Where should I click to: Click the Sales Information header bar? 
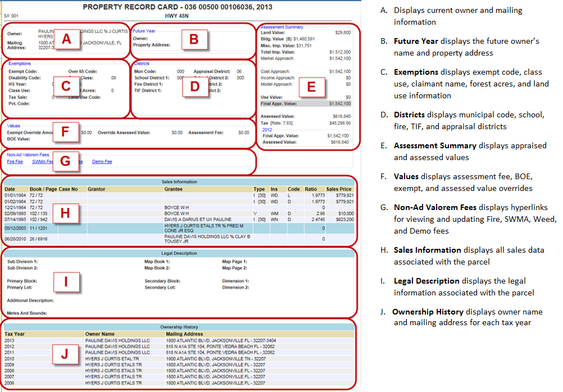click(x=179, y=182)
